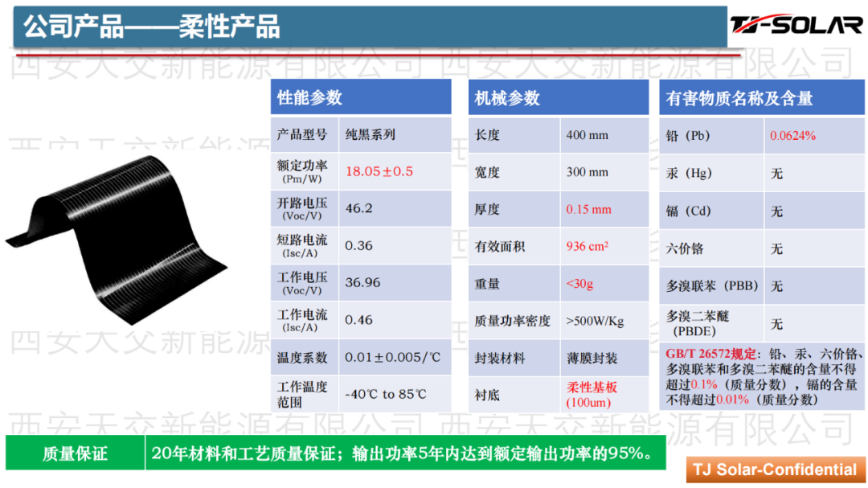Click the TJ Solar-Confidential orange label
Image resolution: width=868 pixels, height=488 pixels.
point(775,470)
